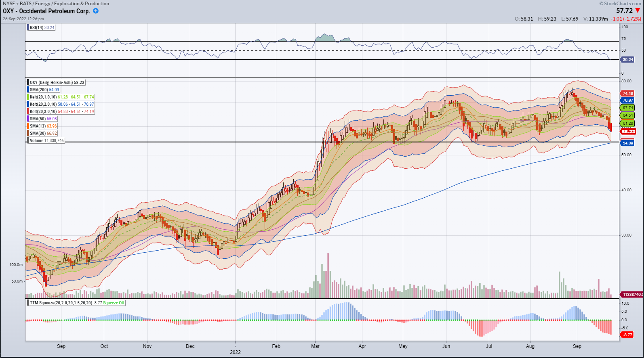Click the 11338746.0 volume tag
644x358 pixels.
click(632, 295)
